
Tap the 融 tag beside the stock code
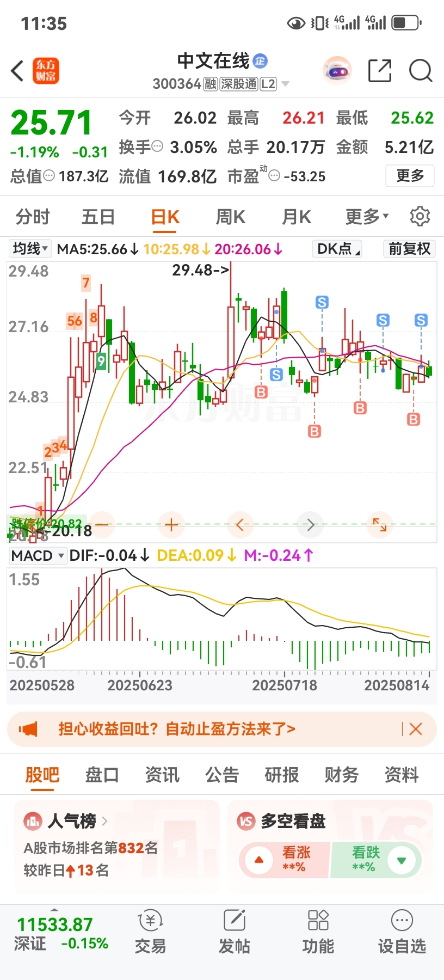(x=211, y=84)
